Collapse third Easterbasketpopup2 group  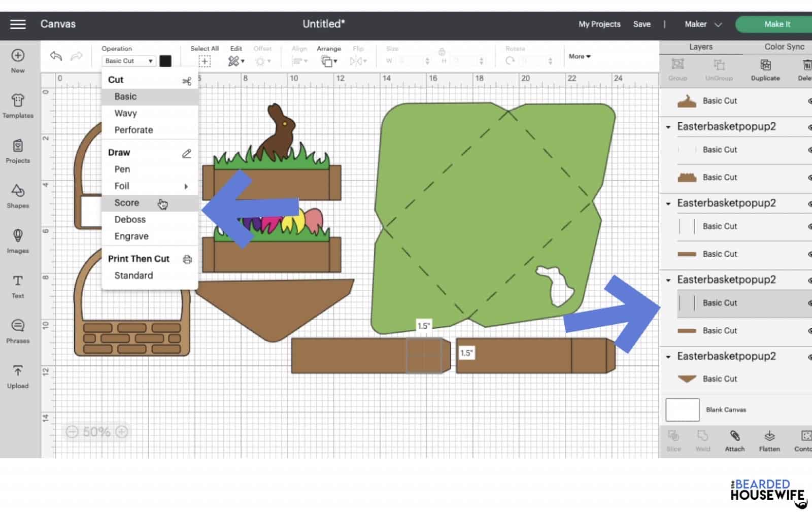tap(668, 280)
